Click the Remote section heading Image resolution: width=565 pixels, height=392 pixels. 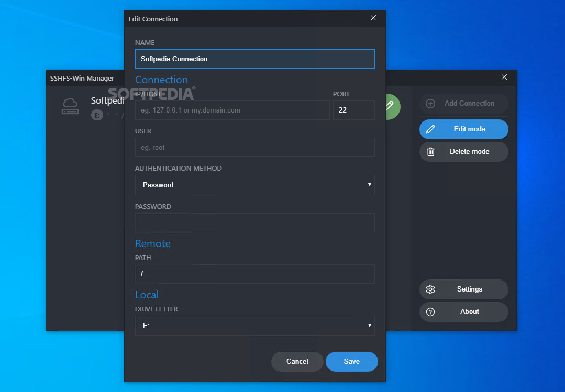(x=153, y=243)
